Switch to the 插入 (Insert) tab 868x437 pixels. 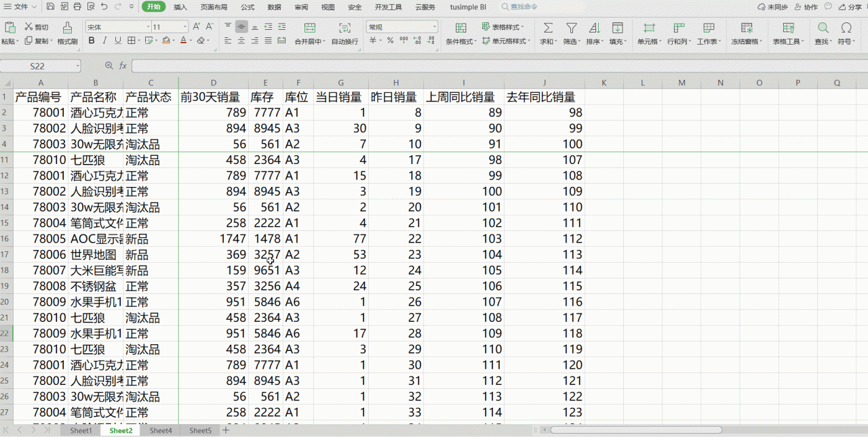[x=180, y=7]
